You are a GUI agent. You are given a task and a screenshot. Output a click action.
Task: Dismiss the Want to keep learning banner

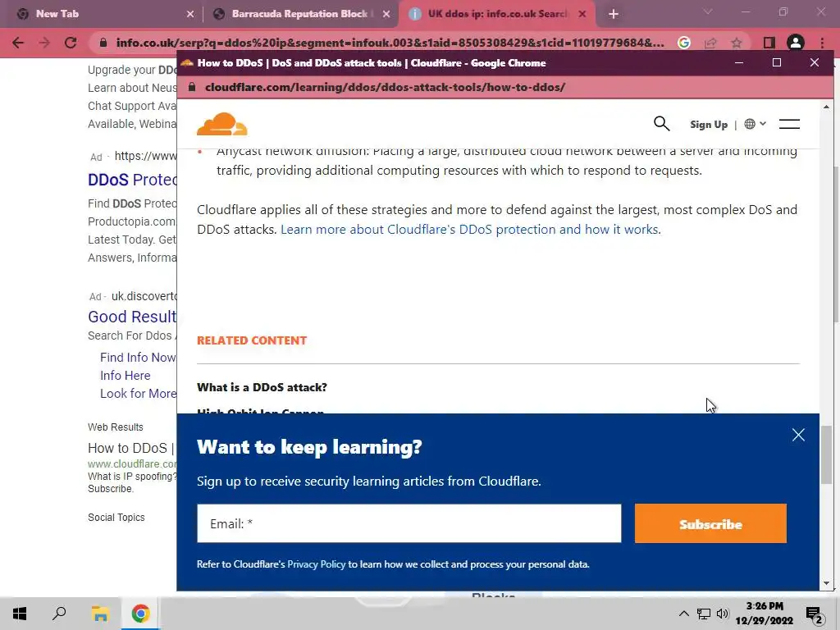(798, 435)
